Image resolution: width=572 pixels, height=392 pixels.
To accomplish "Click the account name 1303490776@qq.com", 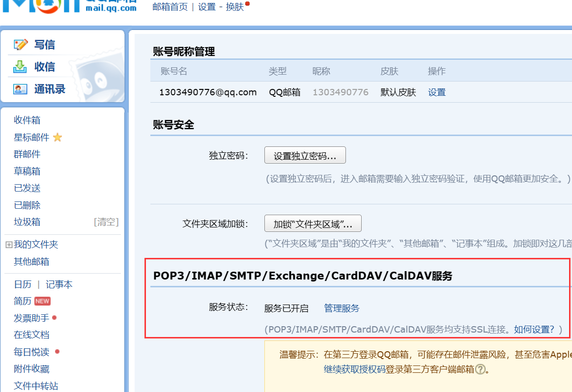I will pyautogui.click(x=208, y=92).
